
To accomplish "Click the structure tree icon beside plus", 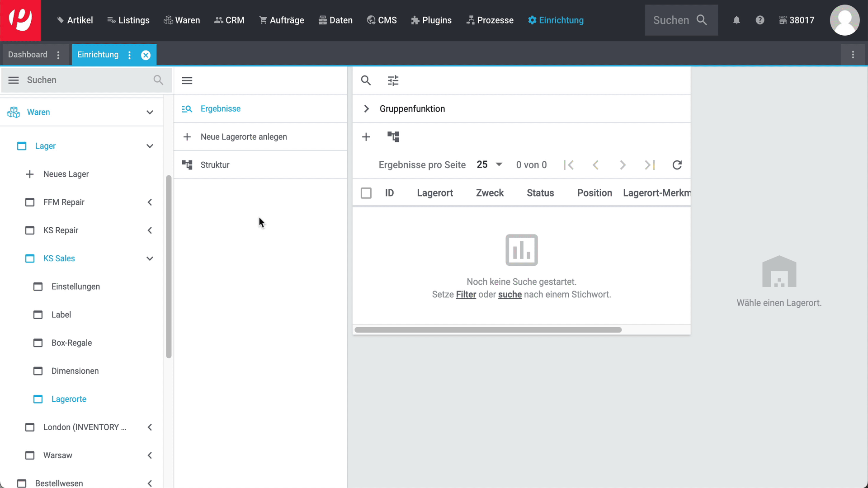I will [x=393, y=136].
